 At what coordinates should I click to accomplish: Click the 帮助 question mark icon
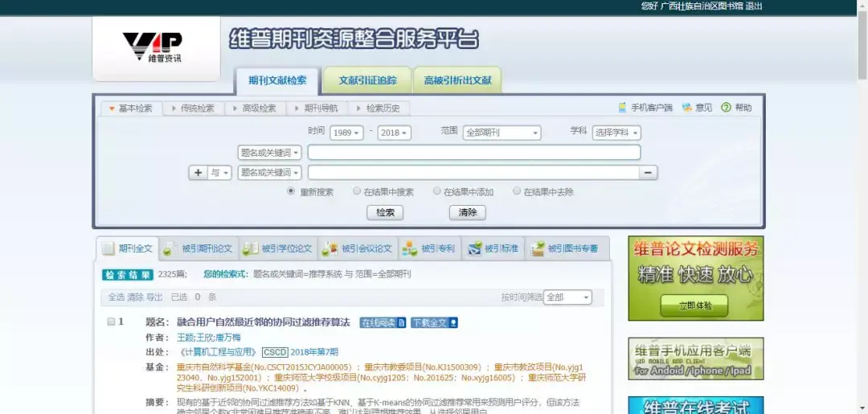(727, 108)
